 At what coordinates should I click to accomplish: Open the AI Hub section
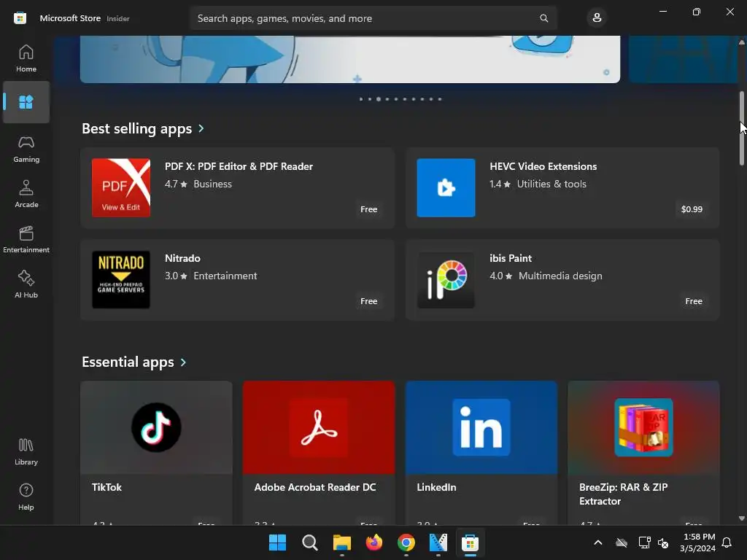[x=26, y=284]
